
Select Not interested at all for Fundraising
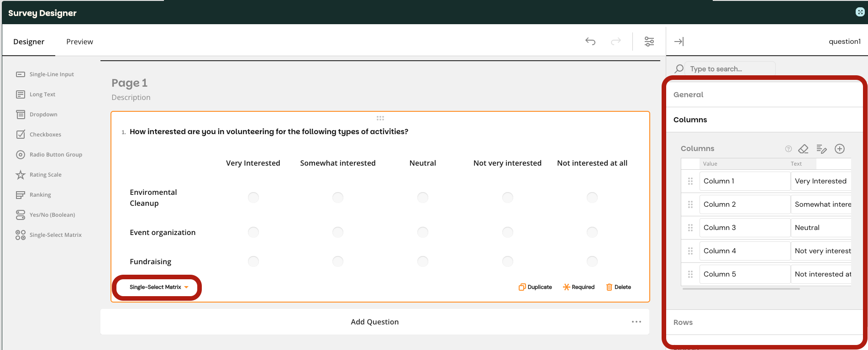pyautogui.click(x=592, y=261)
